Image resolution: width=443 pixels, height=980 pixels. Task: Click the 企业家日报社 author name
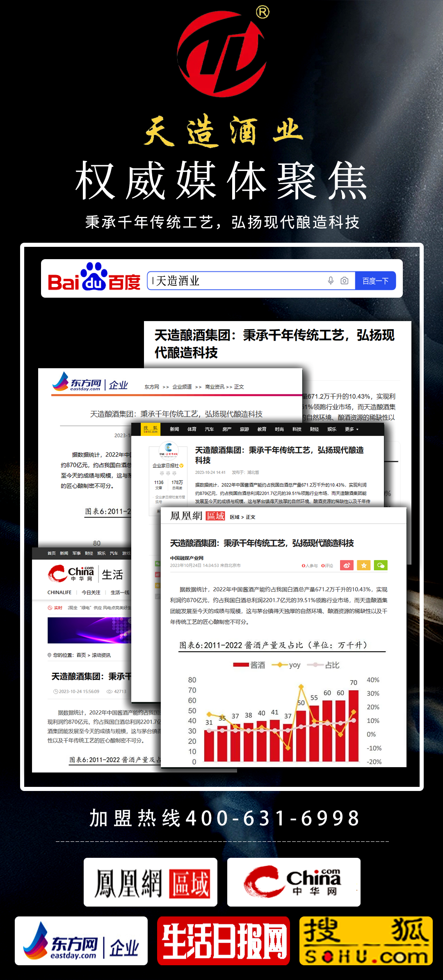pos(166,466)
